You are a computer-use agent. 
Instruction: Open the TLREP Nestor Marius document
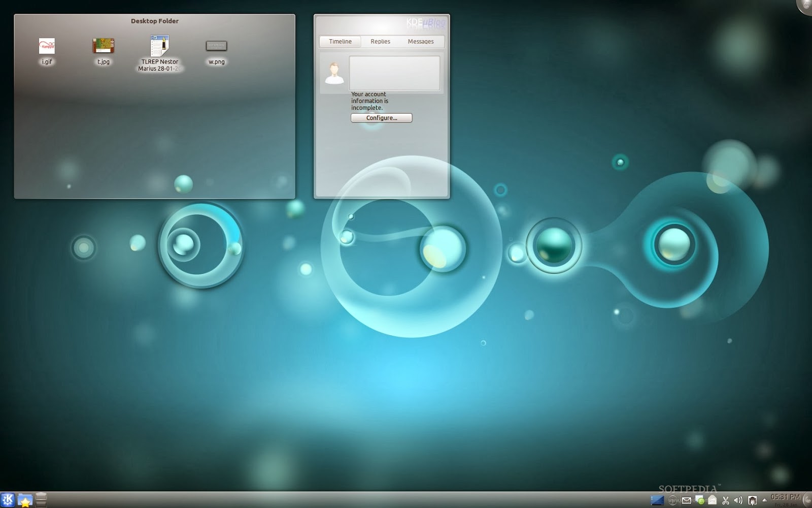tap(159, 46)
